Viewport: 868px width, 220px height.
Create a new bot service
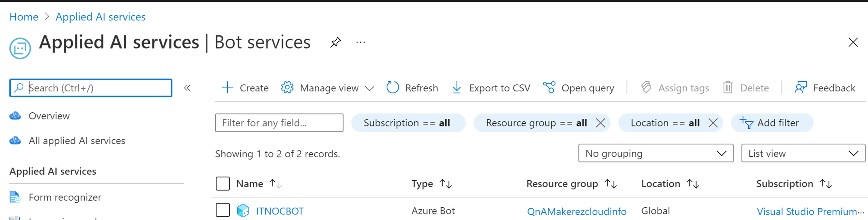tap(245, 88)
